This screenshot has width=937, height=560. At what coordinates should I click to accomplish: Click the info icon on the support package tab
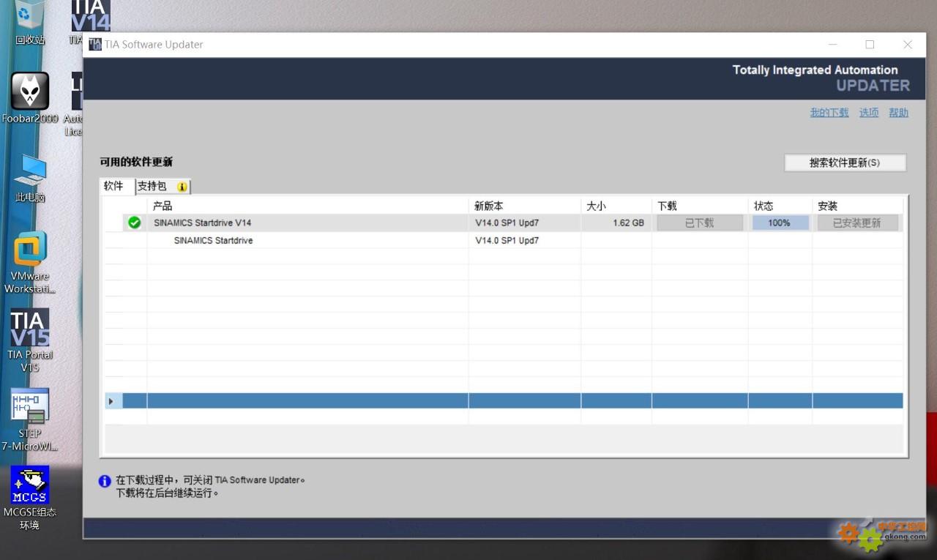point(182,187)
